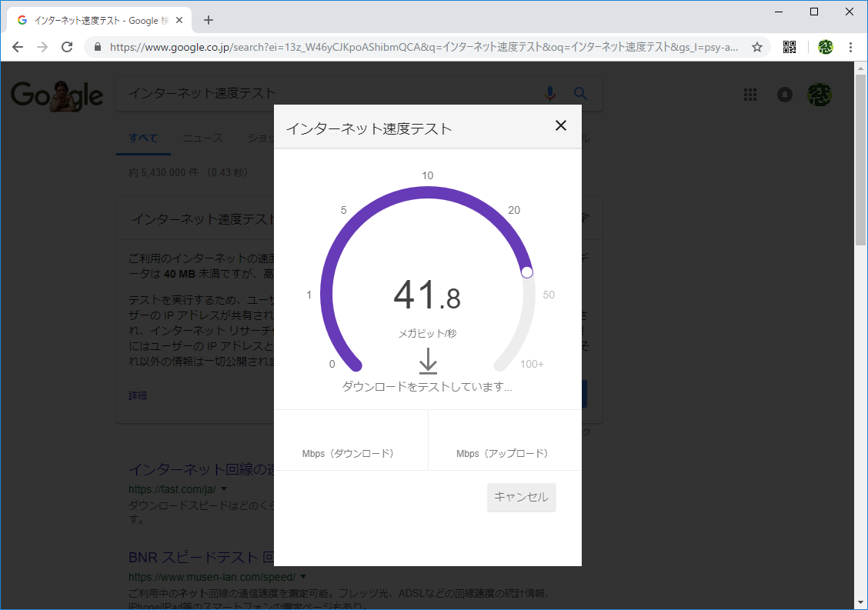Open the Google notifications bell
Screen dimensions: 868x610
784,94
